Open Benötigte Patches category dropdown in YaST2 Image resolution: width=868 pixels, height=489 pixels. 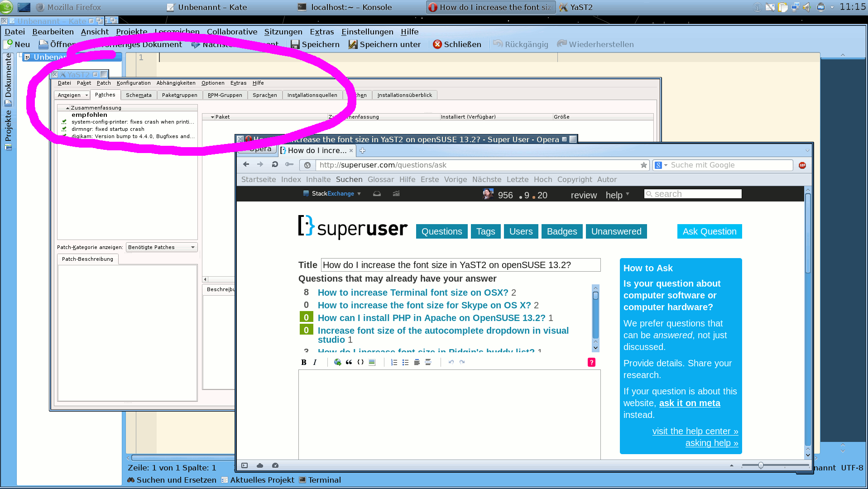pos(162,247)
